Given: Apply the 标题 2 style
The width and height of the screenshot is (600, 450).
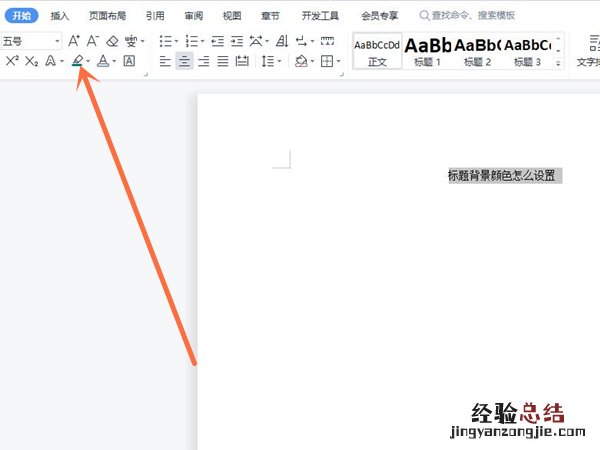Looking at the screenshot, I should click(x=477, y=51).
